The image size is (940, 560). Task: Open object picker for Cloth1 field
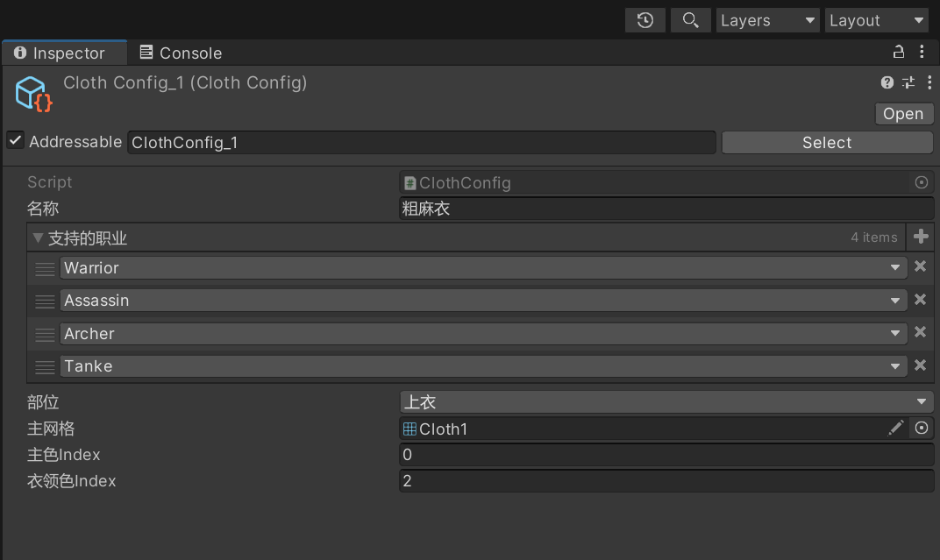921,428
